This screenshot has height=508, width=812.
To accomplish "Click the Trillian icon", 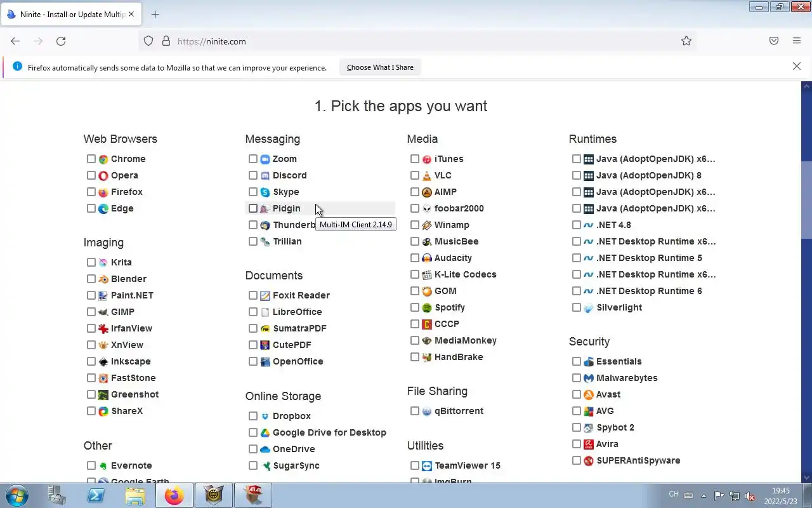I will point(265,241).
